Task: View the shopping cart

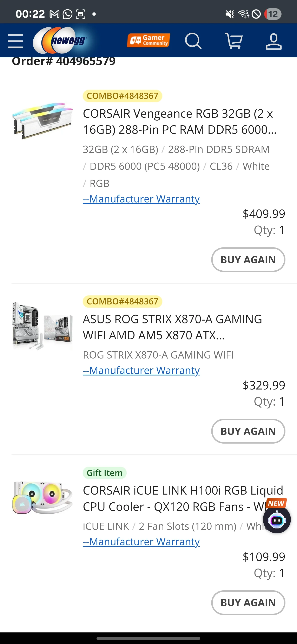Action: click(x=233, y=41)
